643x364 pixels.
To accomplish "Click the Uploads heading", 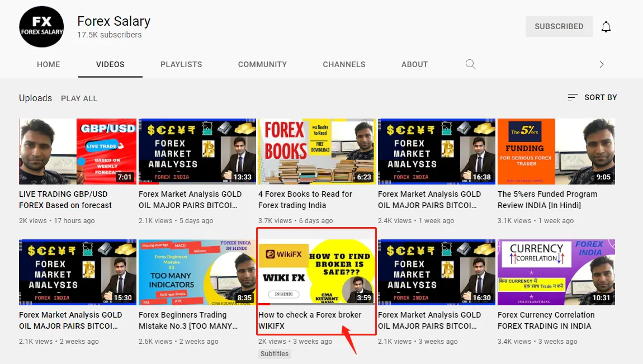I will tap(35, 98).
